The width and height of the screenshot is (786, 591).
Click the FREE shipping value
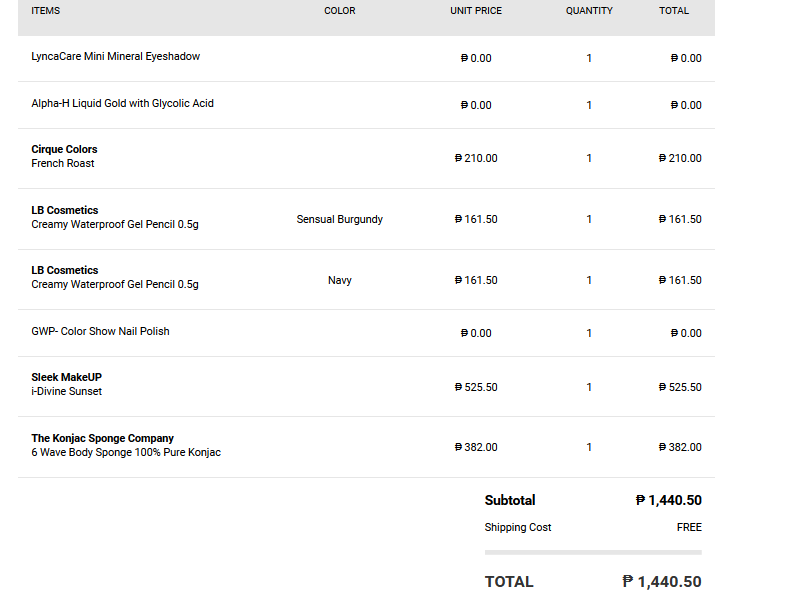[689, 527]
